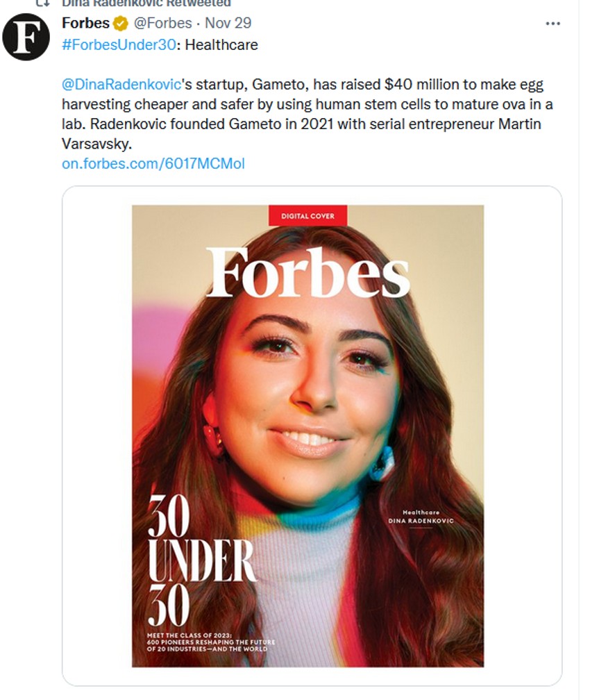
Task: Click the Forbes F logo avatar
Action: 26,36
